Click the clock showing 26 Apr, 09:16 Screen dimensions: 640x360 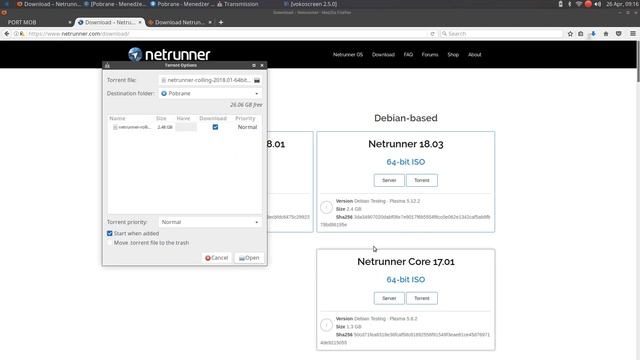(x=622, y=4)
